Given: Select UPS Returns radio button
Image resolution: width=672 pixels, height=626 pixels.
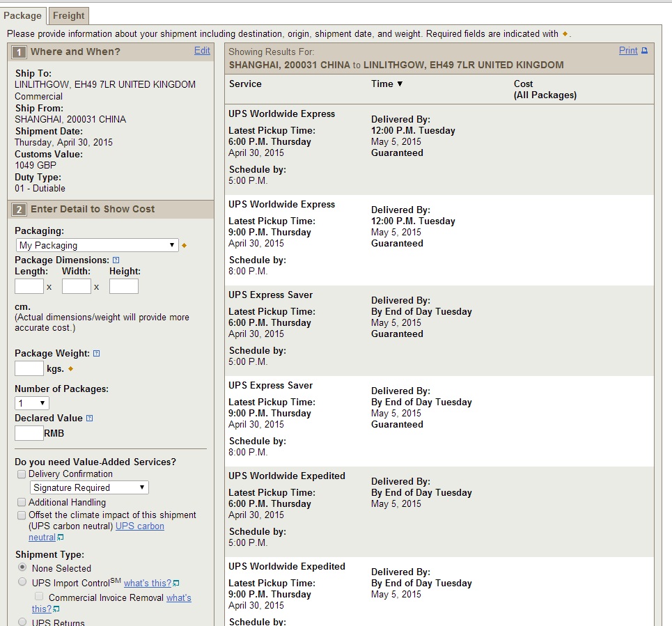Looking at the screenshot, I should 22,622.
